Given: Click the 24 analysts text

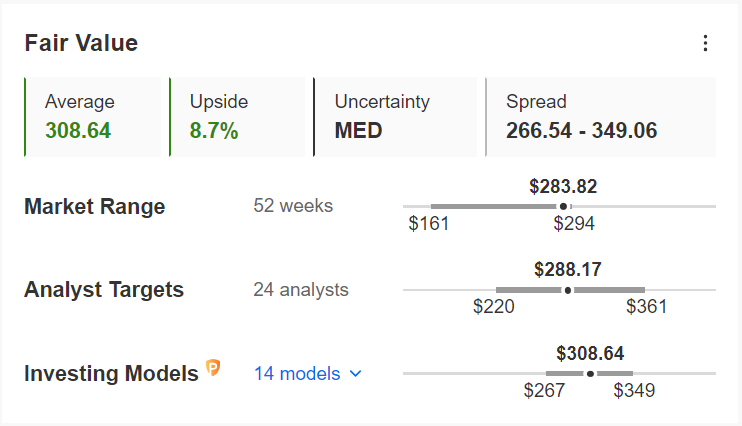Looking at the screenshot, I should tap(301, 290).
